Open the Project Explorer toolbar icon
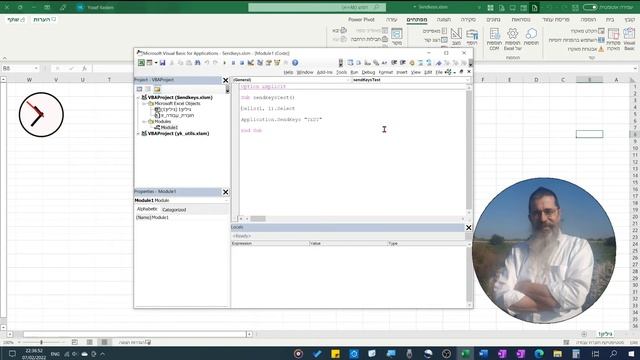The image size is (640, 360). [x=260, y=63]
